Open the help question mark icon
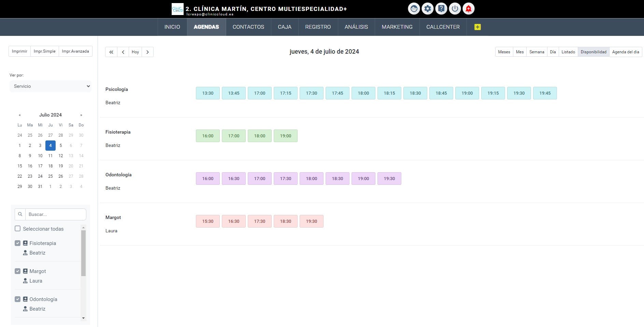644x327 pixels. point(441,8)
